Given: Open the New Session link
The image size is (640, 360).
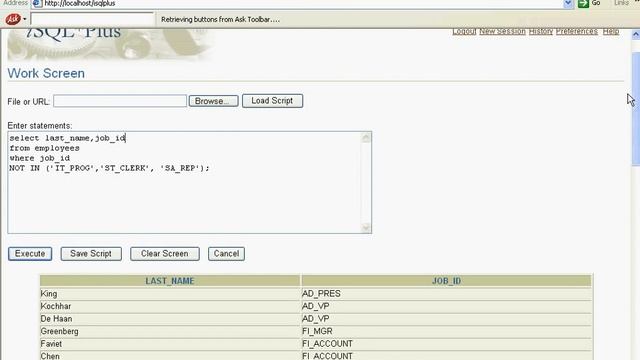Looking at the screenshot, I should coord(502,31).
